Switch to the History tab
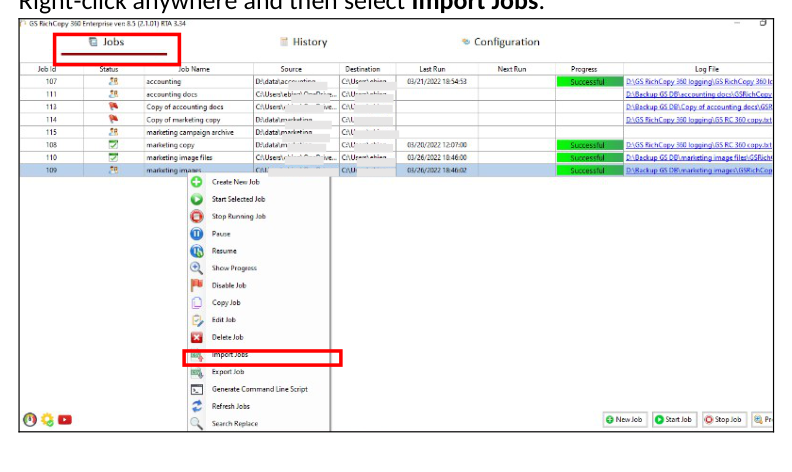The height and width of the screenshot is (472, 792). pos(304,42)
